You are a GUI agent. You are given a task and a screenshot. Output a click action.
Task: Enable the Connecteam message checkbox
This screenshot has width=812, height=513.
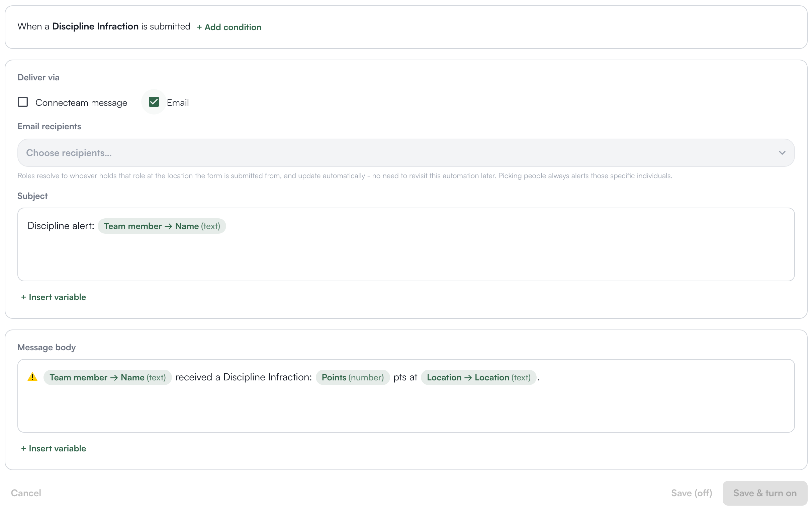23,102
